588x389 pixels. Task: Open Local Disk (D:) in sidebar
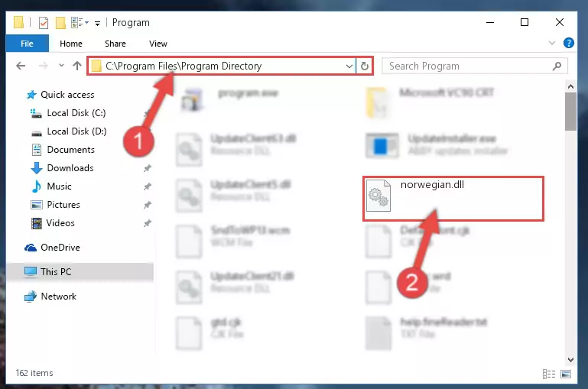tap(76, 131)
